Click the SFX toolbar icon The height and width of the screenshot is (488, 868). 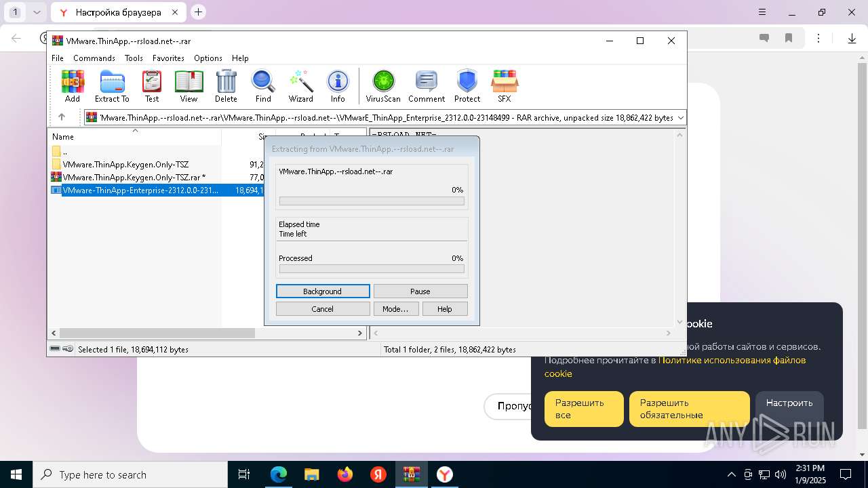[x=504, y=86]
